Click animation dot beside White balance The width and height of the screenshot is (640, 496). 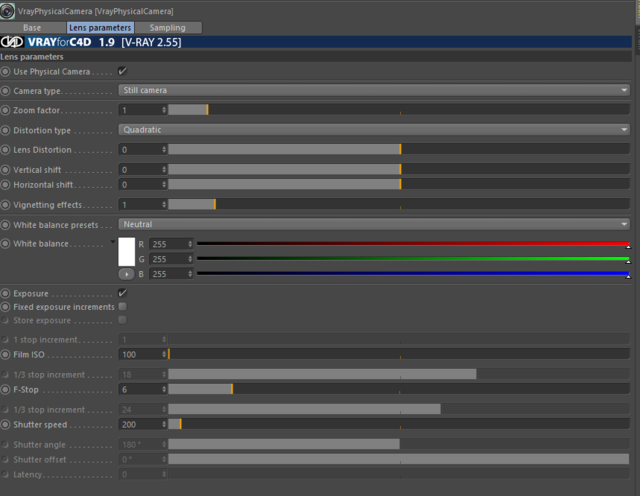pos(5,244)
